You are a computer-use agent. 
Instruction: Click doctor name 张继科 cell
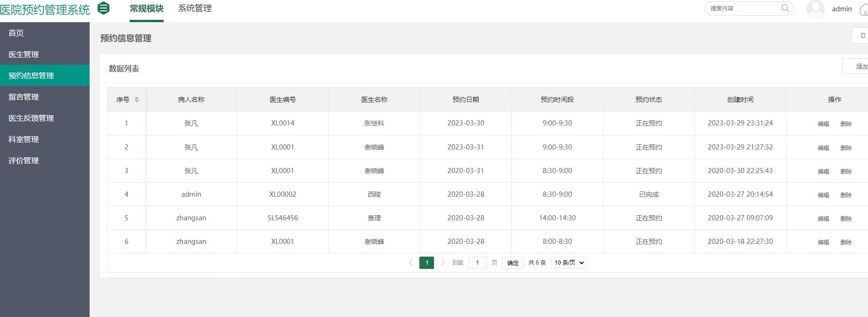coord(374,123)
